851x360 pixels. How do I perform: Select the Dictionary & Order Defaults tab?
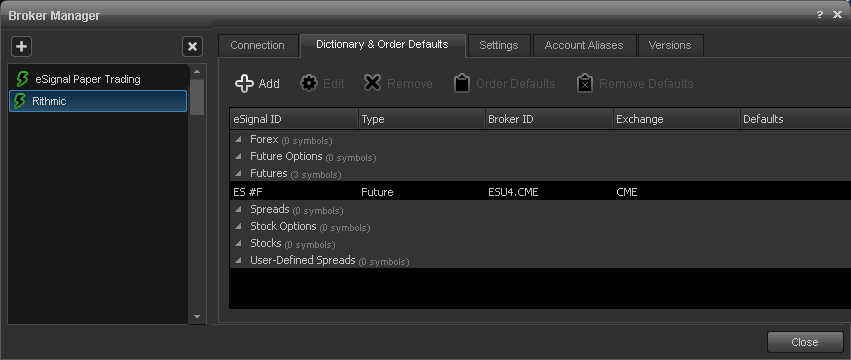(x=383, y=45)
